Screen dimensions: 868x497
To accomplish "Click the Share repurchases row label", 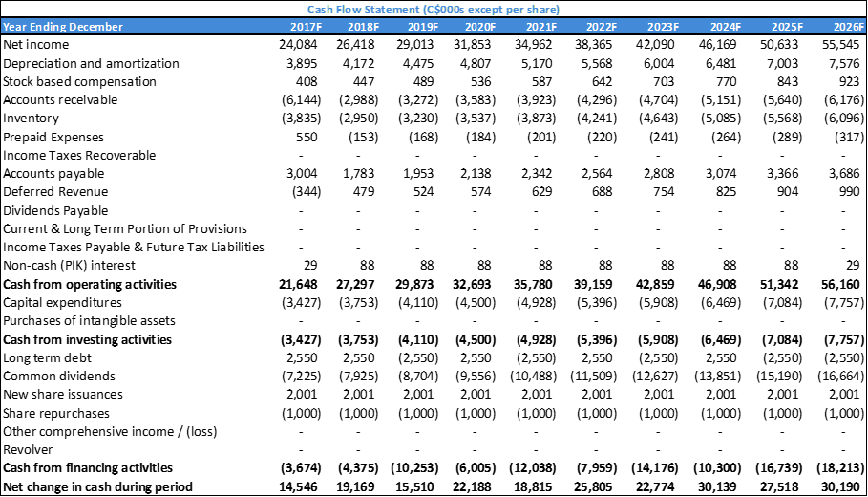I will (56, 413).
